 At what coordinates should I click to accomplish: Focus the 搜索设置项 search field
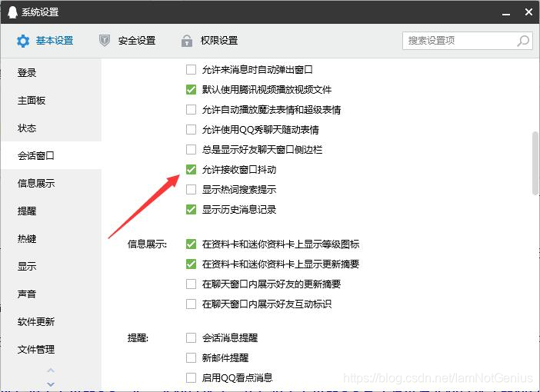468,41
